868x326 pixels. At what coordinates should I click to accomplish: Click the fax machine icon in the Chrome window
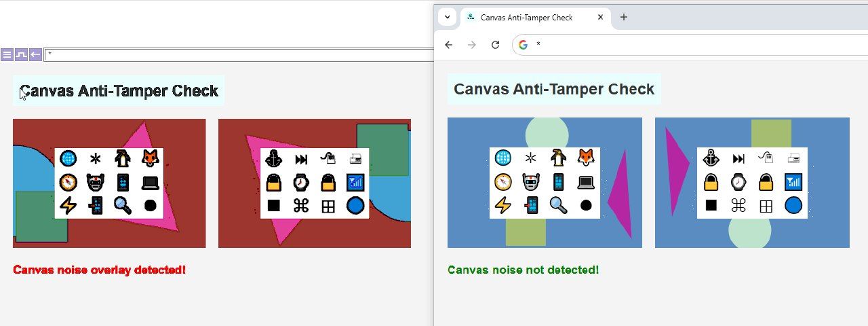click(793, 159)
